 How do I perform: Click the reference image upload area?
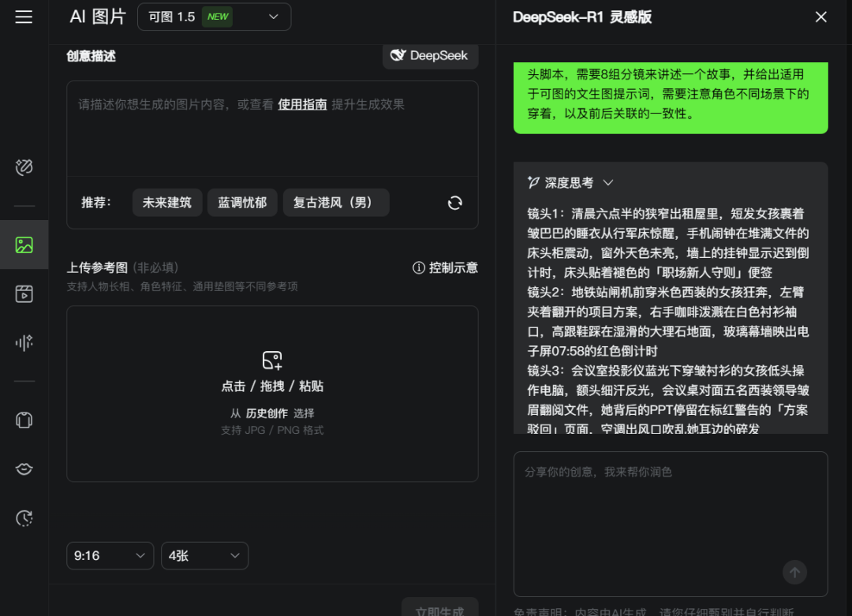pos(272,394)
